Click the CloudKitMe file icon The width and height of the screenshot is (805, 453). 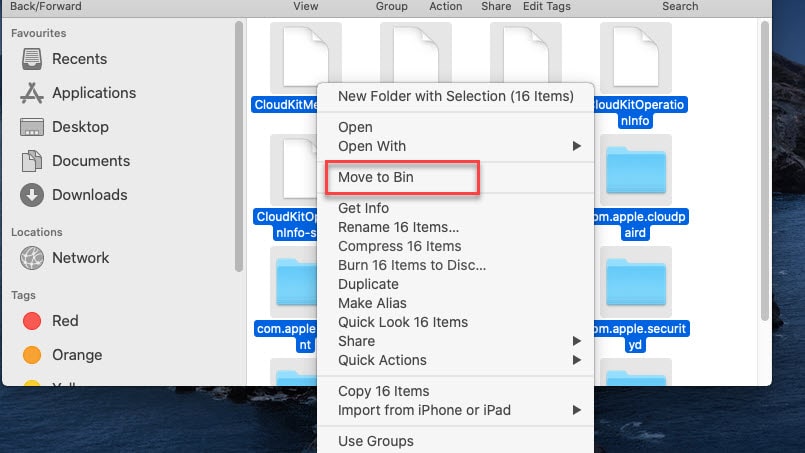tap(305, 52)
